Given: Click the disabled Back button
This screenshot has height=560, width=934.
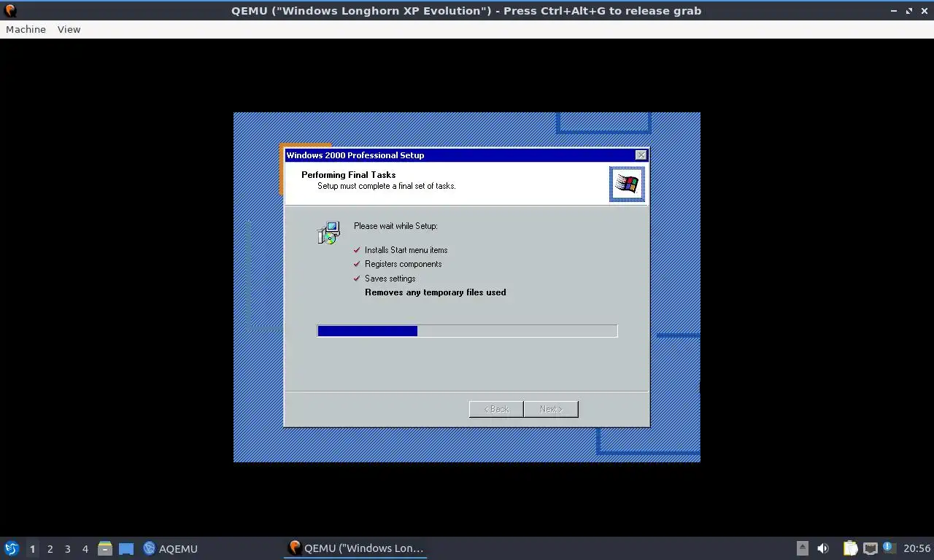Looking at the screenshot, I should 496,409.
